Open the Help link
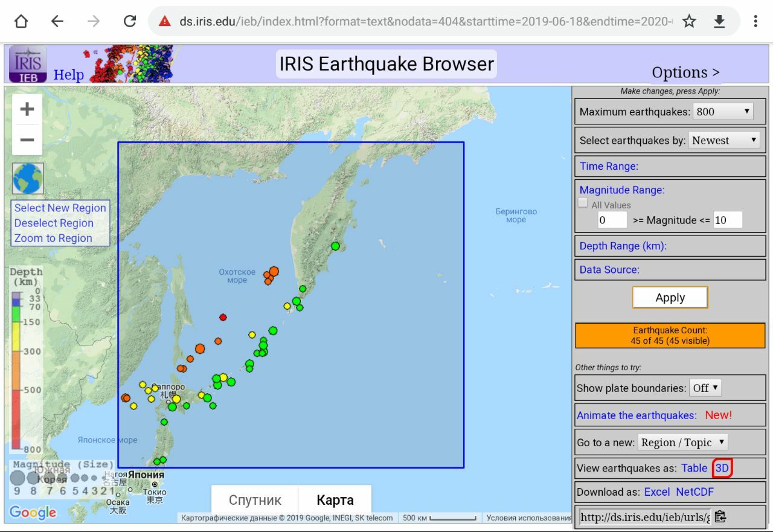Screen dimensions: 773x532 [x=69, y=75]
